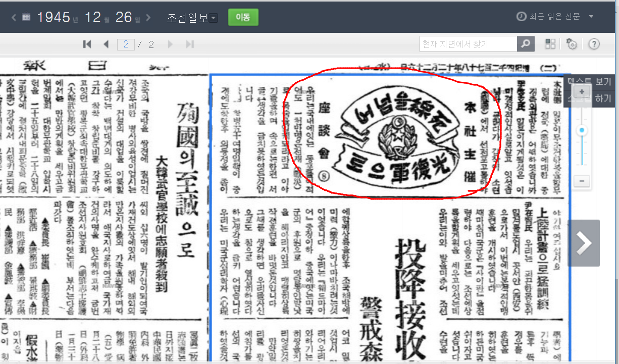Image resolution: width=619 pixels, height=364 pixels.
Task: Open the viewer settings gear icon
Action: click(572, 44)
